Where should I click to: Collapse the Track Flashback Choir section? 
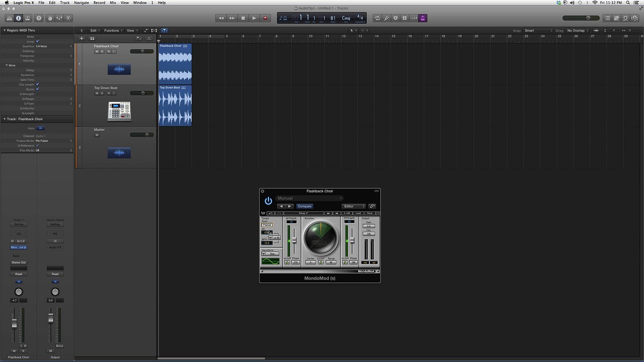[x=5, y=119]
